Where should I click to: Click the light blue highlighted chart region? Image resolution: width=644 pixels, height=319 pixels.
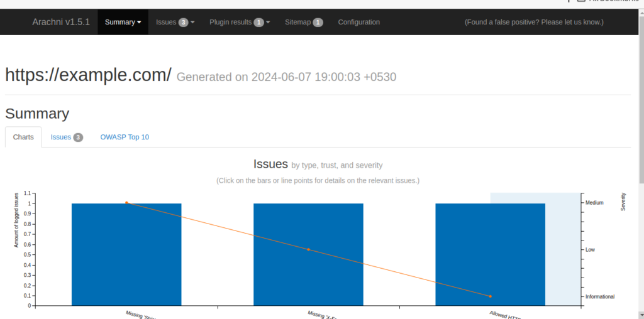point(563,251)
